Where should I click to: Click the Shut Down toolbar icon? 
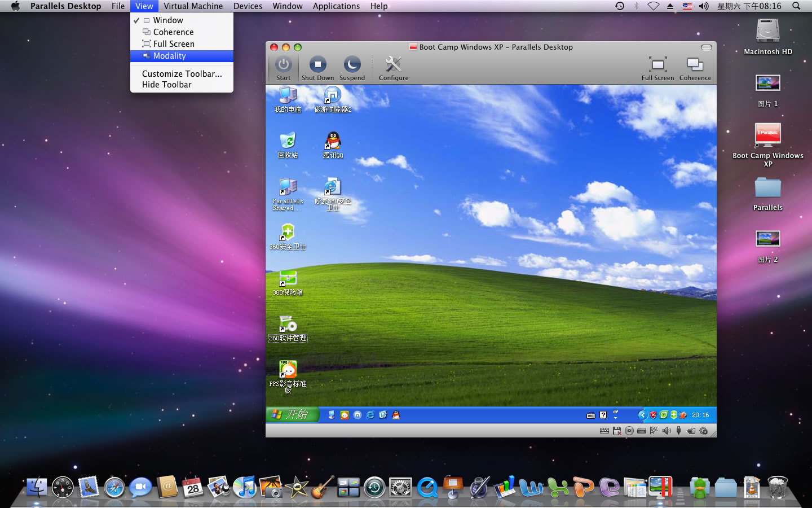point(317,64)
